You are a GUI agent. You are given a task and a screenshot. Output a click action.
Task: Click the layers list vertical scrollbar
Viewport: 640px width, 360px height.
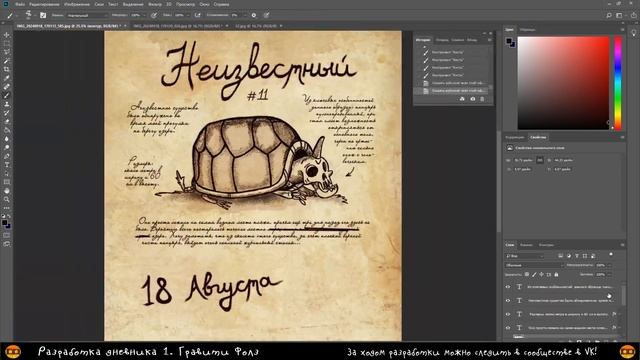pyautogui.click(x=623, y=295)
